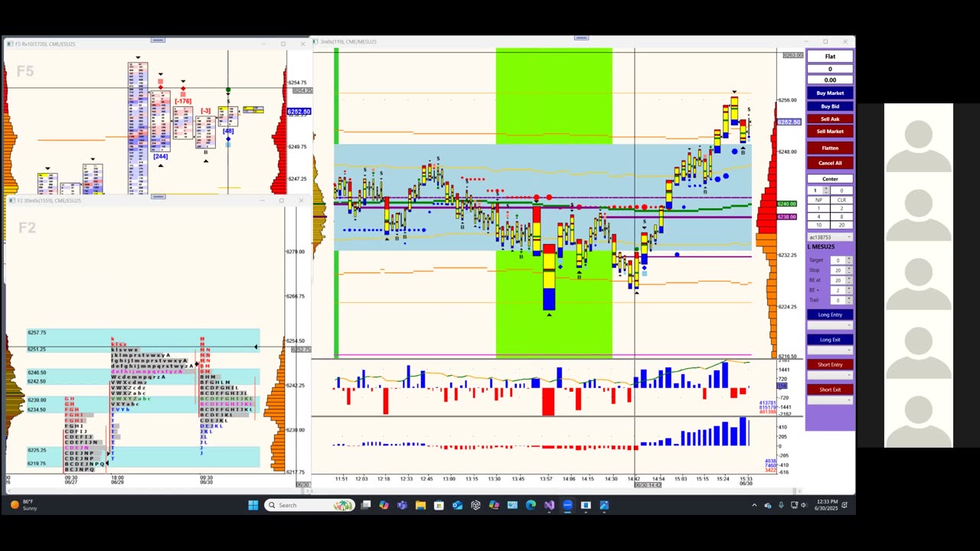The width and height of the screenshot is (980, 551).
Task: Select the NP quantity button
Action: point(818,200)
